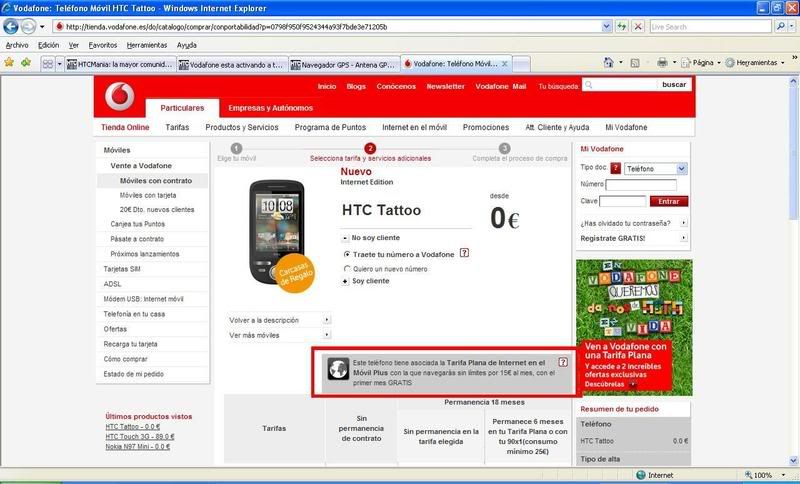Image resolution: width=800 pixels, height=484 pixels.
Task: Click in the Número input field
Action: point(641,185)
